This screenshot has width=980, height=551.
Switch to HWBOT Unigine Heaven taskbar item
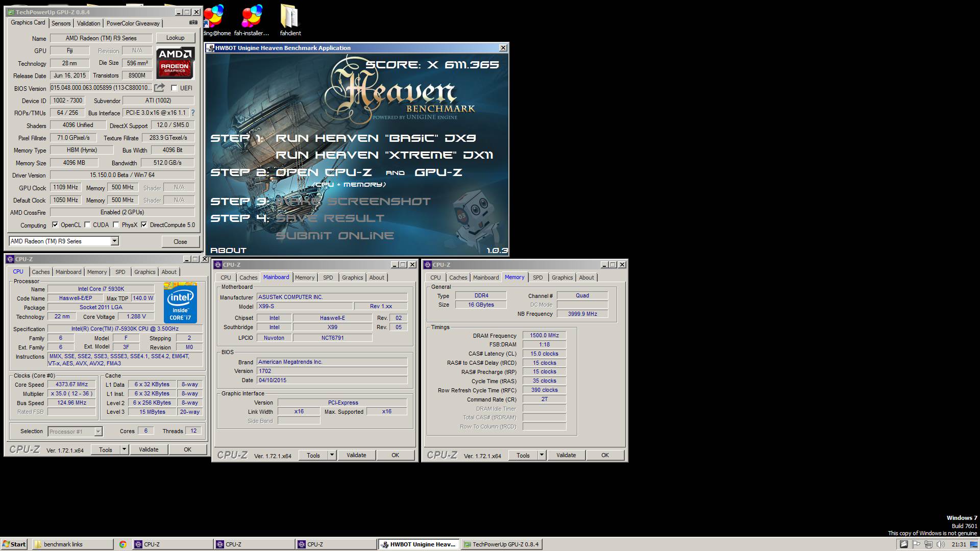[419, 544]
